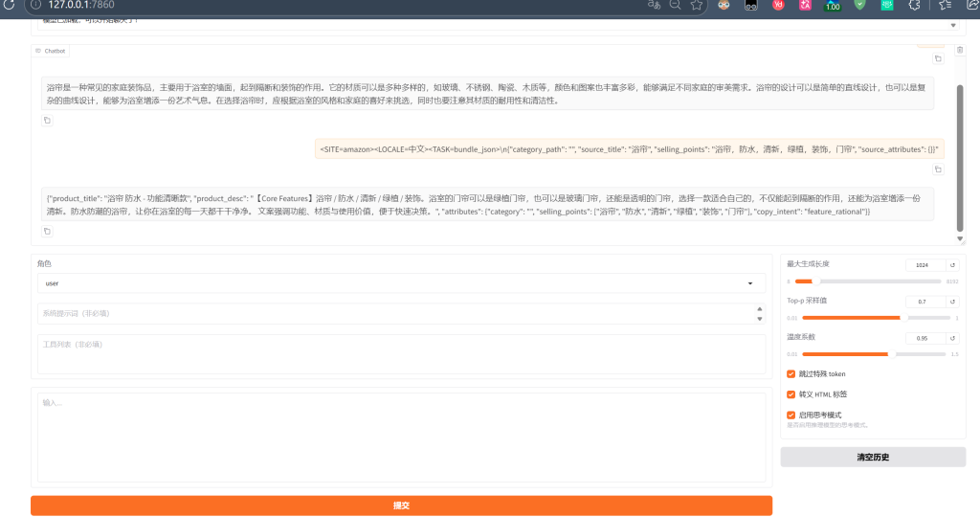The height and width of the screenshot is (517, 980).
Task: Open the black glasses extension icon
Action: pyautogui.click(x=751, y=5)
